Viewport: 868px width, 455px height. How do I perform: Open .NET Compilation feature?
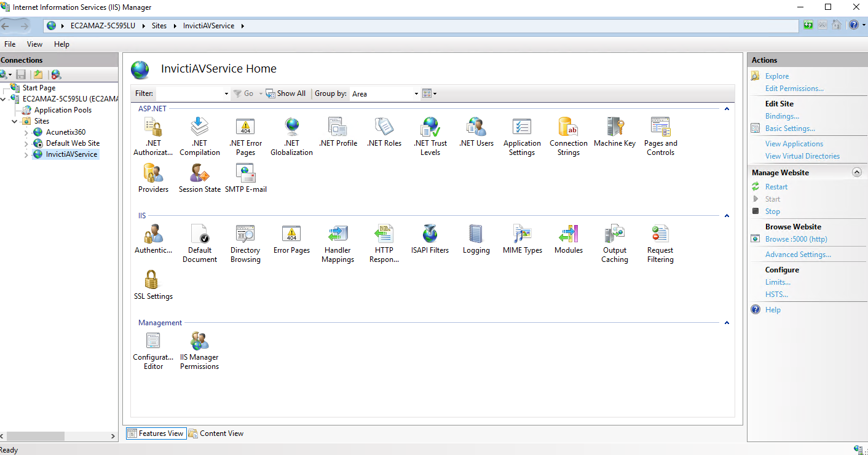coord(199,136)
